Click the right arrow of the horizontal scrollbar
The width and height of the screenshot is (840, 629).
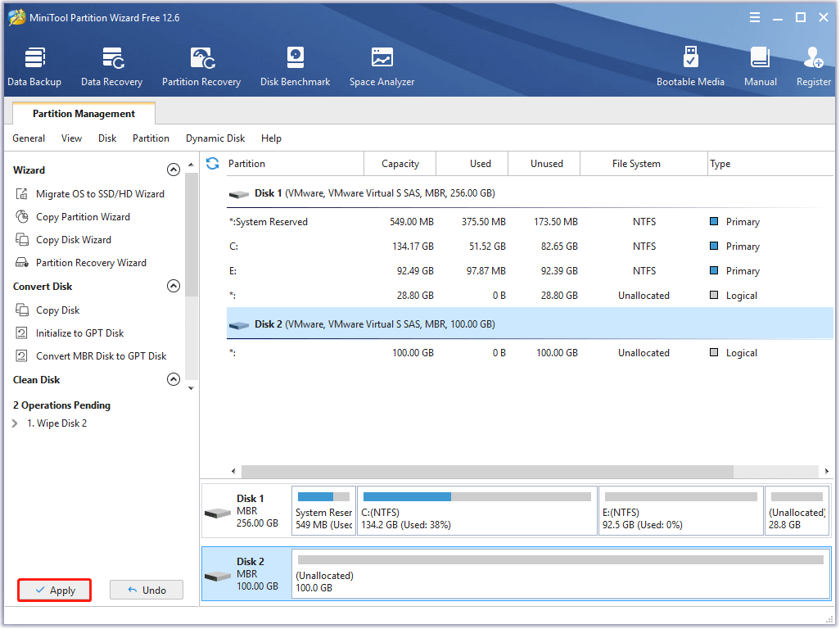(x=827, y=472)
